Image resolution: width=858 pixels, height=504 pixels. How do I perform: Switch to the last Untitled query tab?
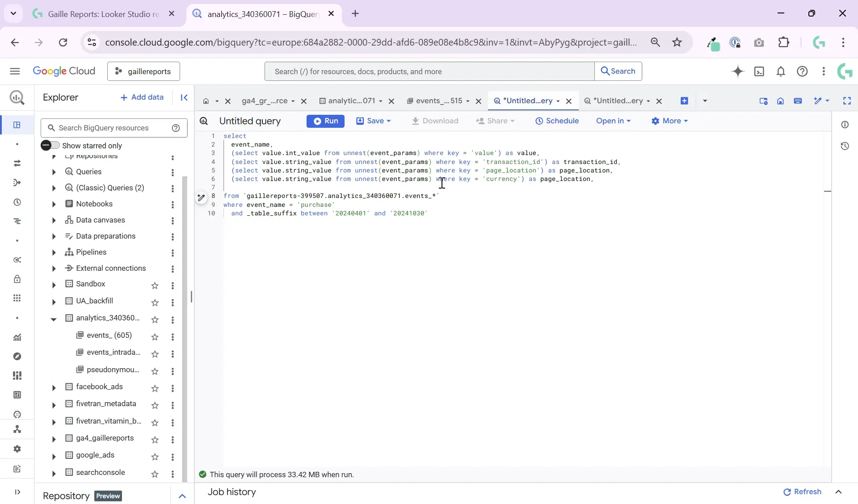[x=614, y=101]
